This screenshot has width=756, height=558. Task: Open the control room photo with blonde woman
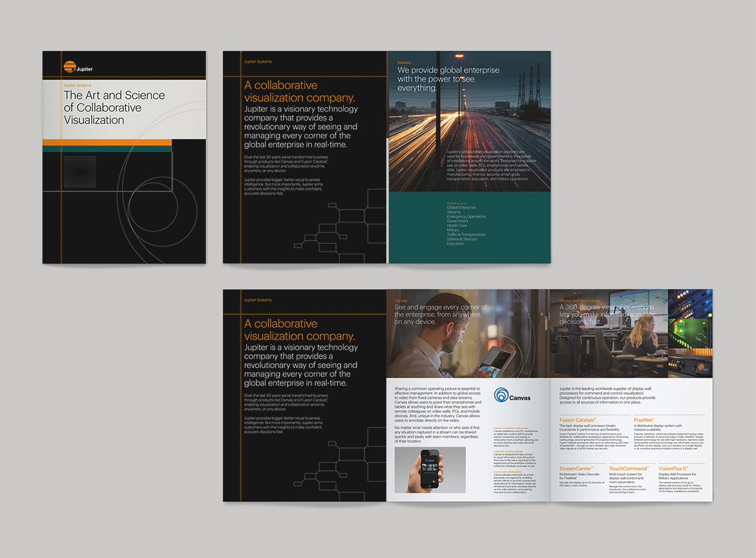tap(609, 334)
